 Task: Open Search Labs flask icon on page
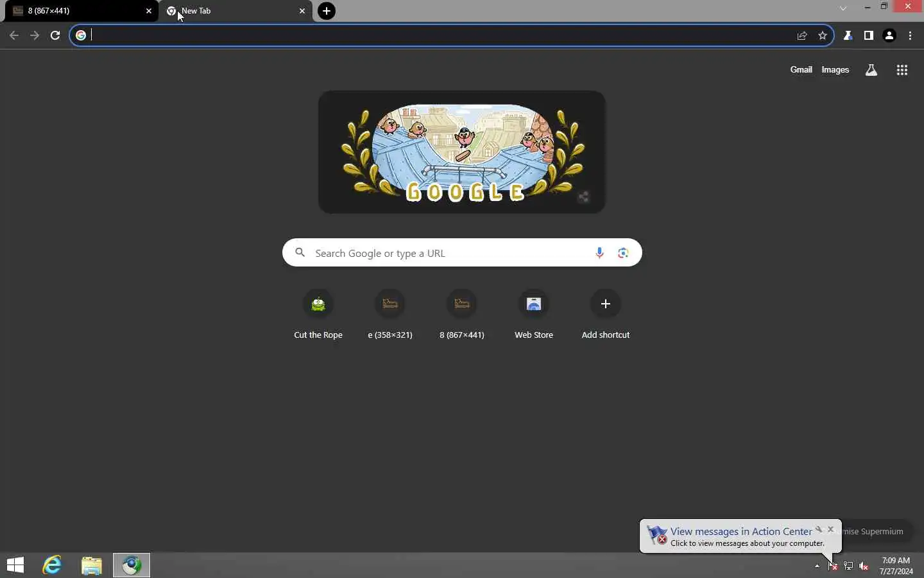point(871,70)
